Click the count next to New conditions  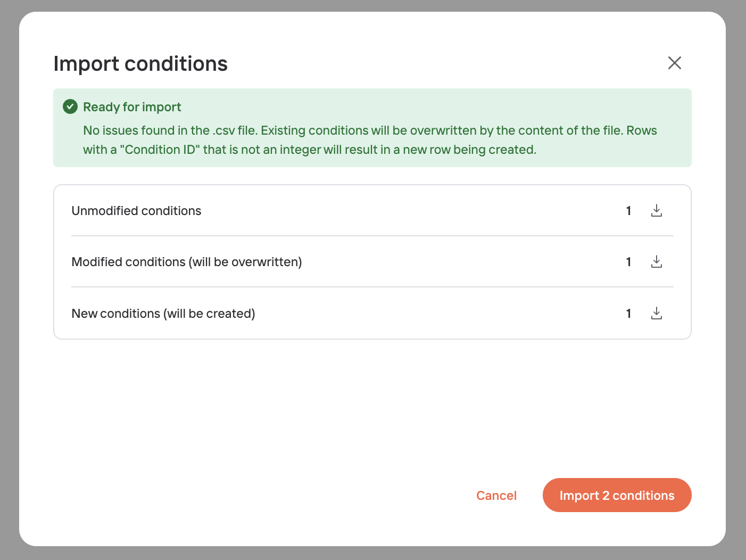[x=628, y=314]
